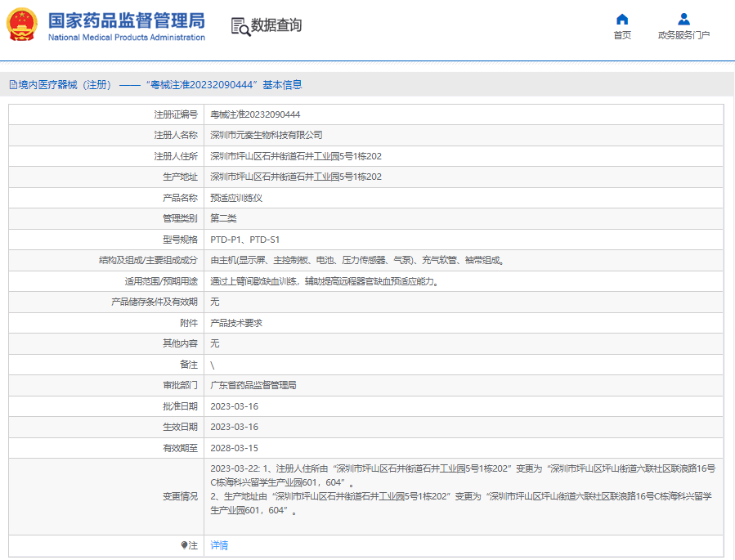Open the 详情 details link
Viewport: 735px width, 560px height.
pyautogui.click(x=219, y=545)
